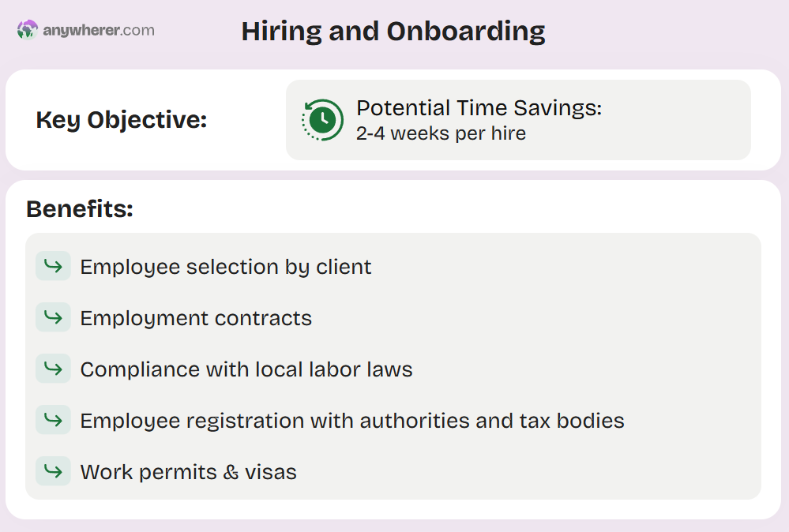The width and height of the screenshot is (789, 532).
Task: Click the Potential Time Savings text
Action: (x=479, y=107)
